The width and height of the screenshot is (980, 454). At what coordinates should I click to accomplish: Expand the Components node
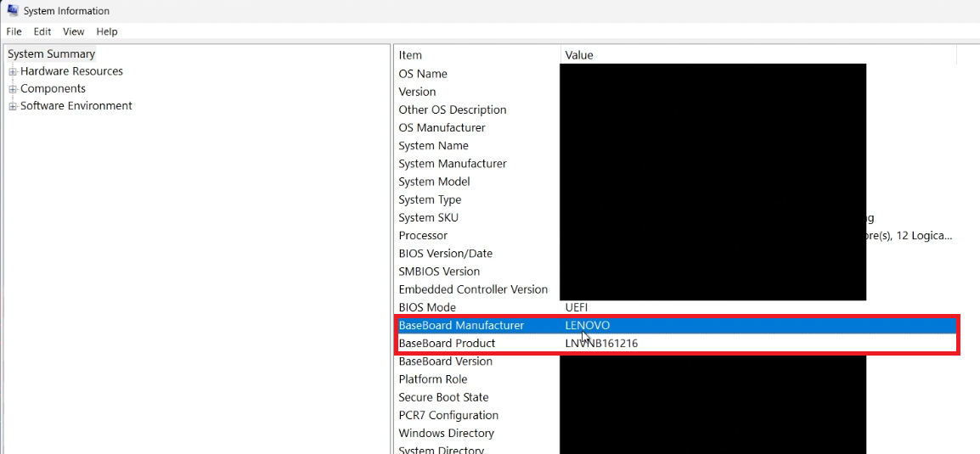[x=13, y=89]
